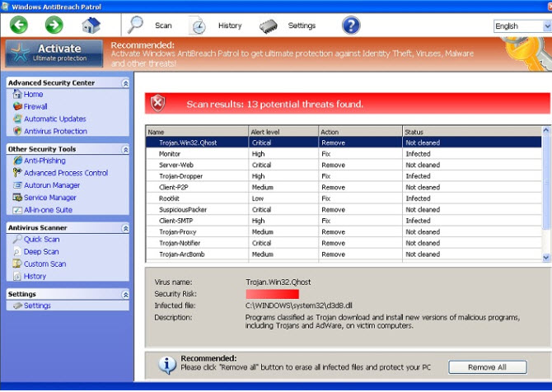Collapse the Other Security Tools section

click(x=125, y=150)
